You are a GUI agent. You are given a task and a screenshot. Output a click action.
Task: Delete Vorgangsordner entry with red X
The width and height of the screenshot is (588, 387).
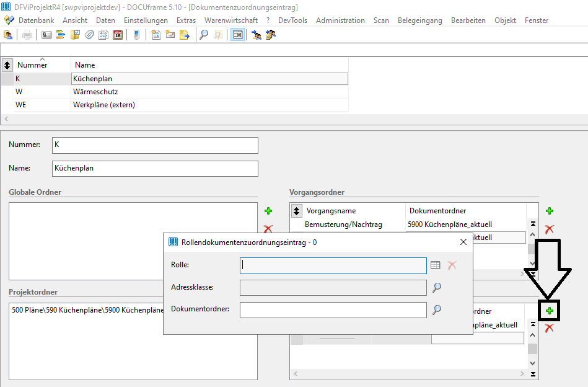point(550,229)
